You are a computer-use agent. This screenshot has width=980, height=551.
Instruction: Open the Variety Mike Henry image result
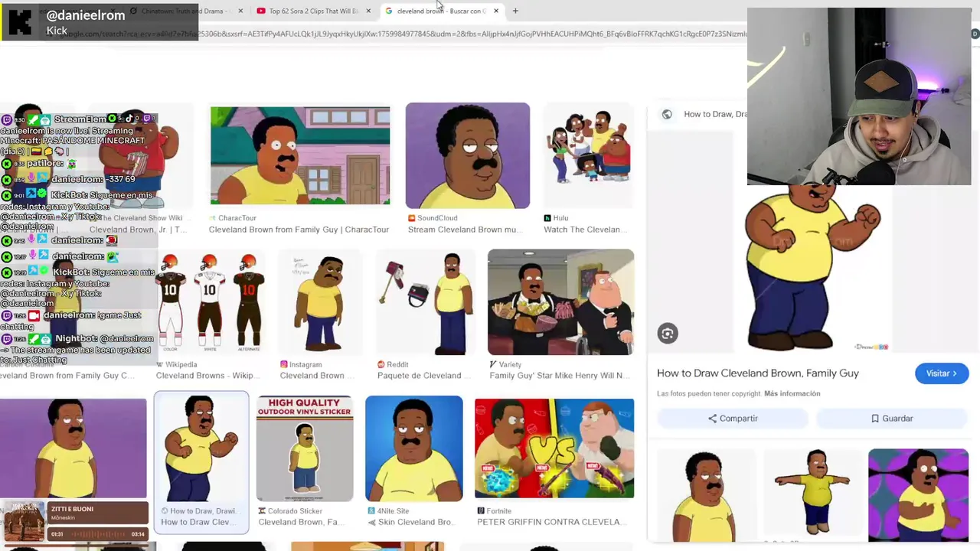pyautogui.click(x=560, y=302)
